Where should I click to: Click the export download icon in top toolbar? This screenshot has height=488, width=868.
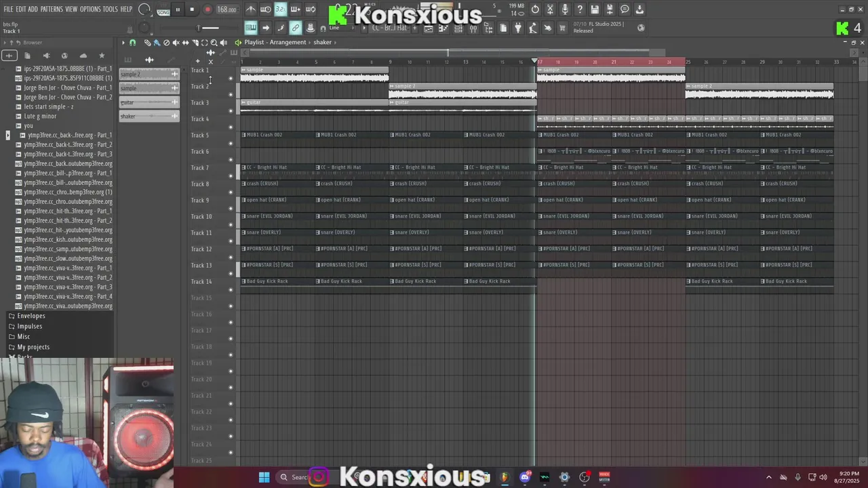[x=639, y=9]
